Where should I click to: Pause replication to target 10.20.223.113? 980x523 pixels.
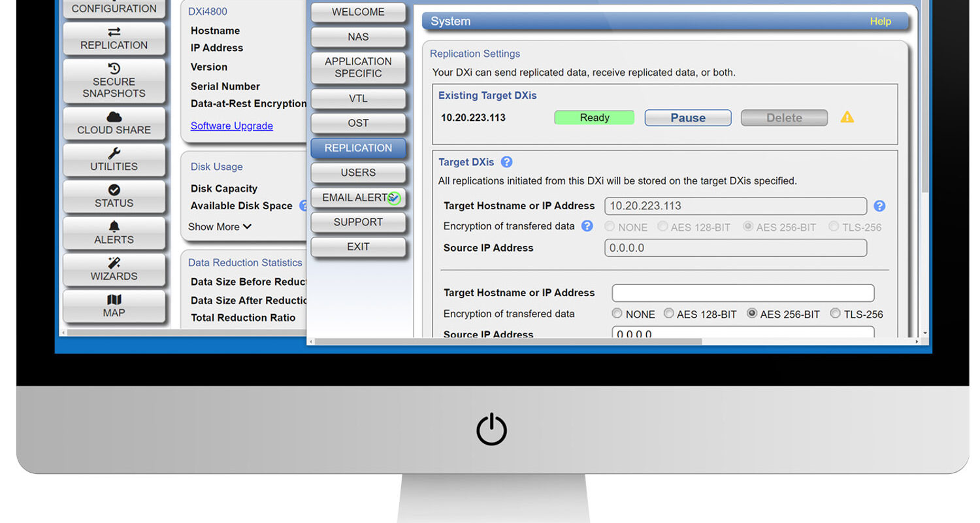tap(687, 118)
